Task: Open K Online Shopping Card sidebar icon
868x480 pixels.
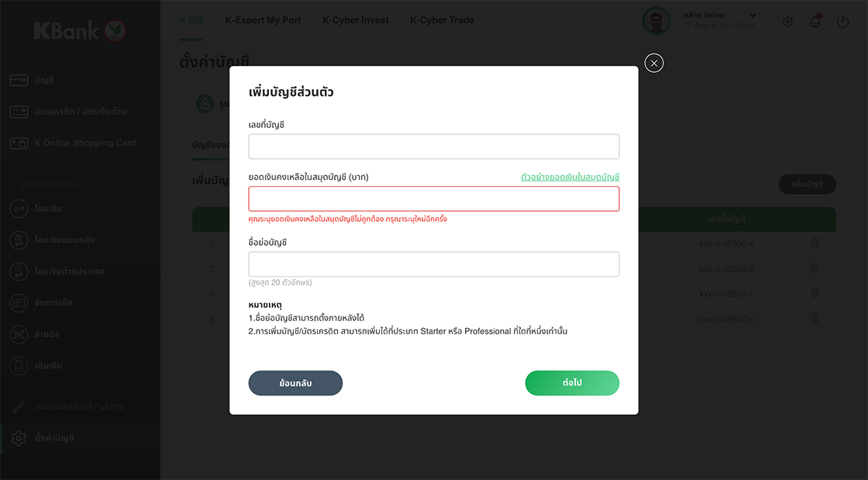Action: pyautogui.click(x=19, y=143)
